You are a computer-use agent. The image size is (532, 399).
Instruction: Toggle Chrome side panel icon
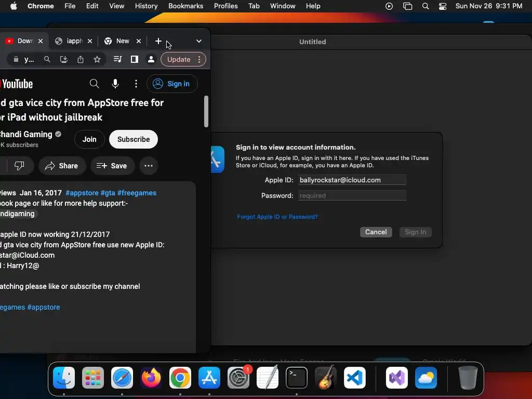point(135,59)
